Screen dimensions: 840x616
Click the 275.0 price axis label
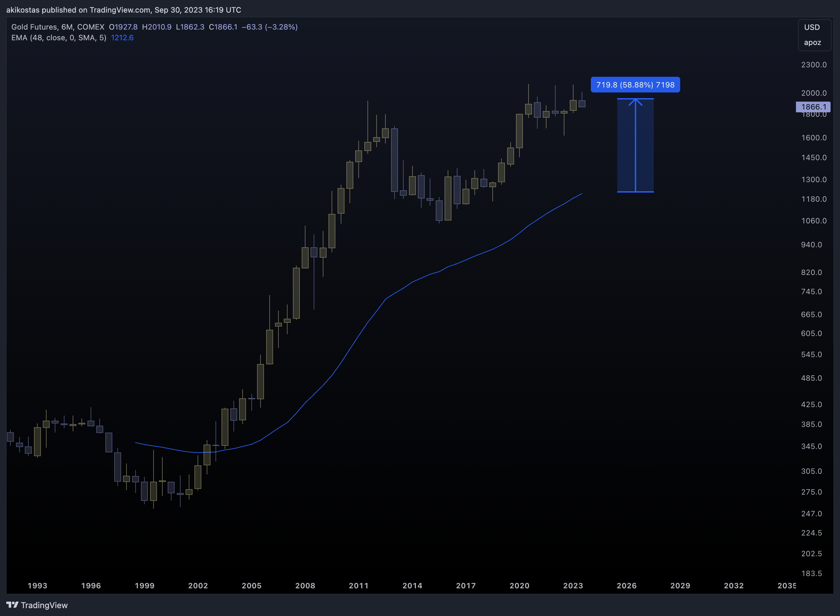point(812,492)
